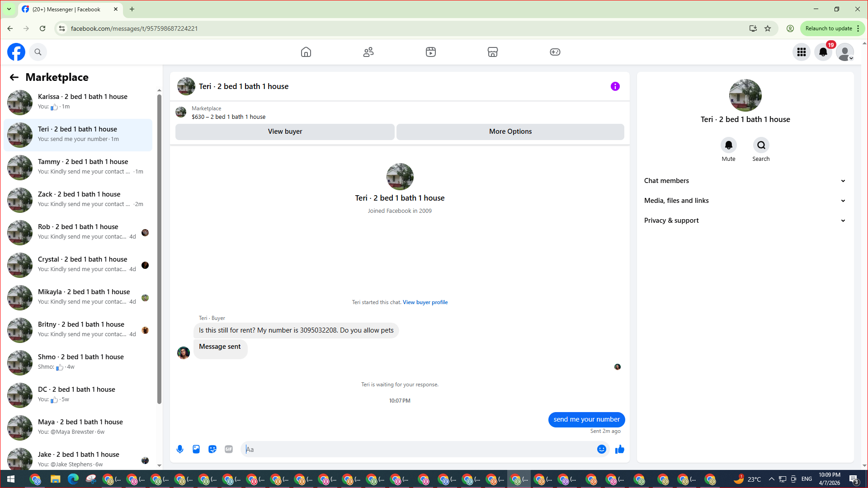
Task: Mute this conversation with the bell icon
Action: click(729, 145)
